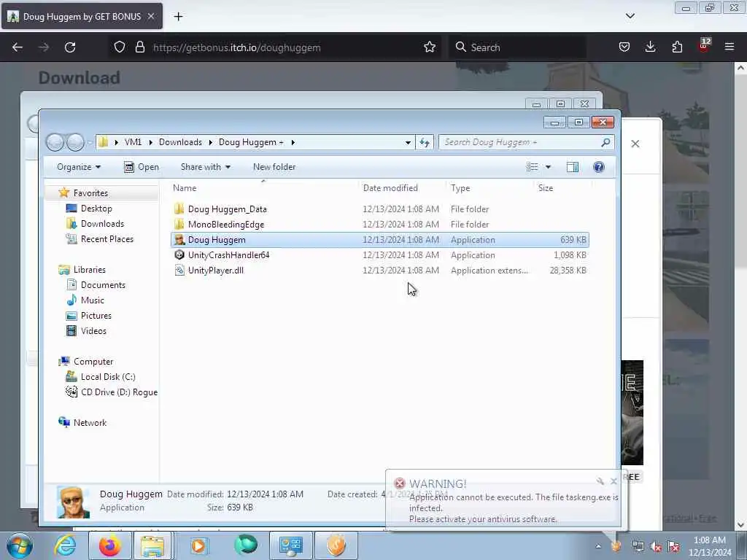The image size is (747, 560).
Task: Launch Internet Explorer from taskbar
Action: pos(65,545)
